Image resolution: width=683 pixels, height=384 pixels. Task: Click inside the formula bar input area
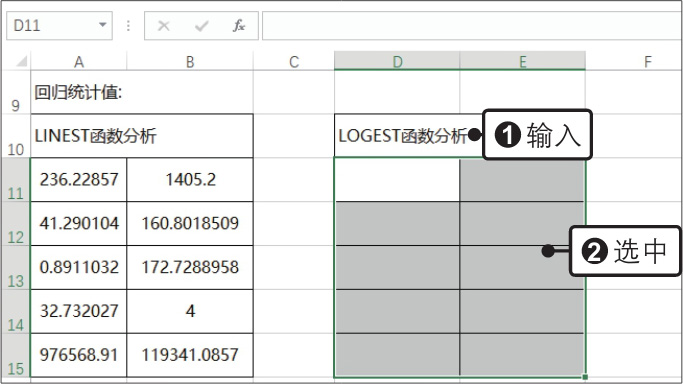pyautogui.click(x=472, y=26)
